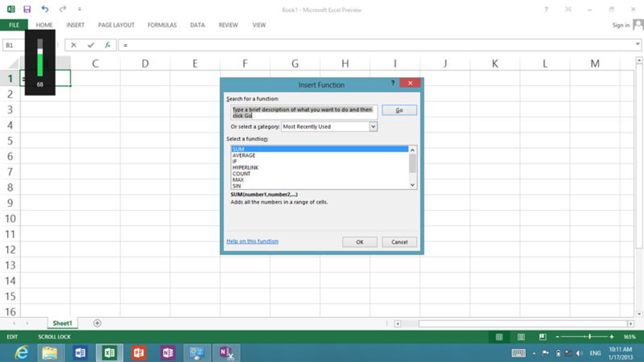Open Word from the taskbar
Image resolution: width=644 pixels, height=362 pixels.
(80, 353)
